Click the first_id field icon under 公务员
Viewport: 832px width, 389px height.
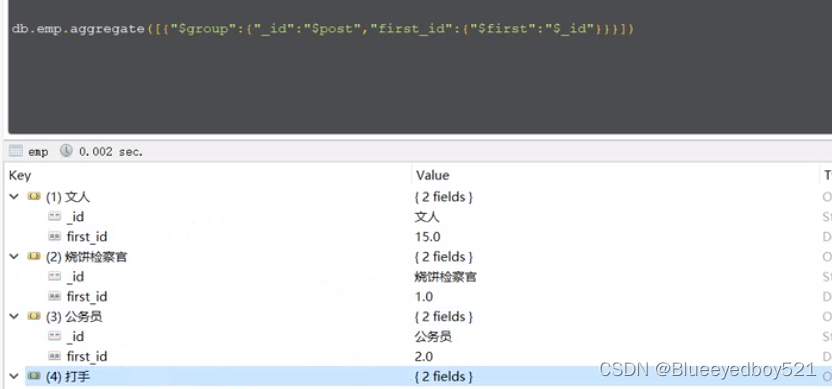coord(54,357)
